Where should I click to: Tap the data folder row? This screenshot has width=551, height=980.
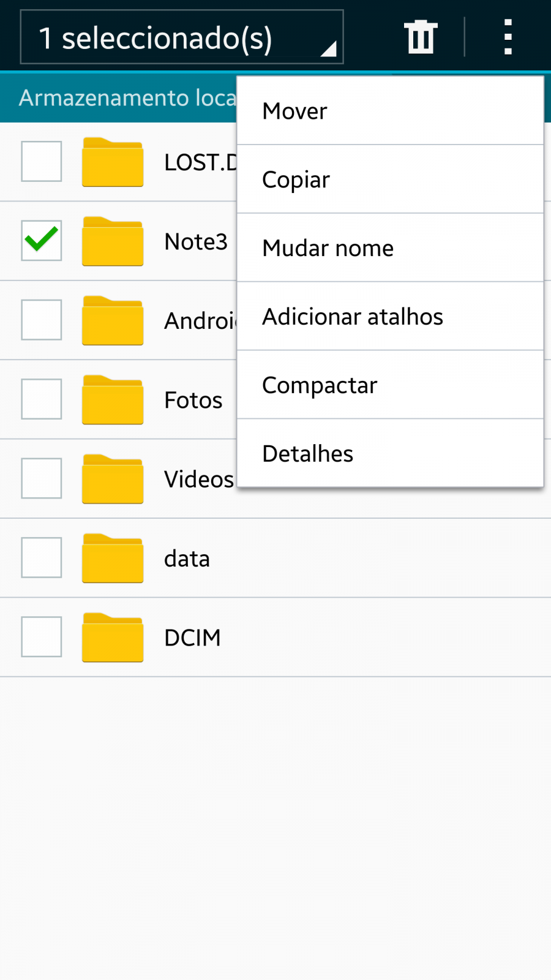[275, 558]
